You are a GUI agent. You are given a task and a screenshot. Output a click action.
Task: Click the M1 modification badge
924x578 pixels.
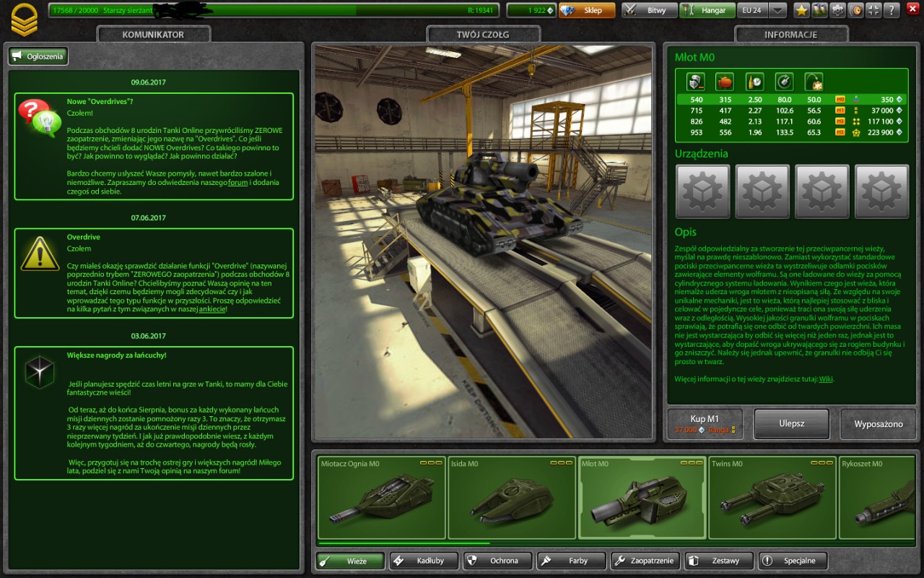pyautogui.click(x=840, y=111)
